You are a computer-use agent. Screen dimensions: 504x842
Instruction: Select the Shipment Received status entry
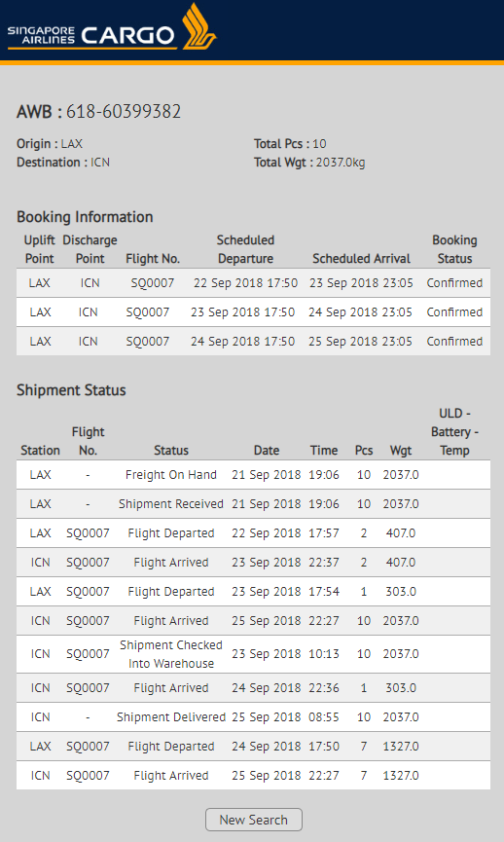pos(170,503)
